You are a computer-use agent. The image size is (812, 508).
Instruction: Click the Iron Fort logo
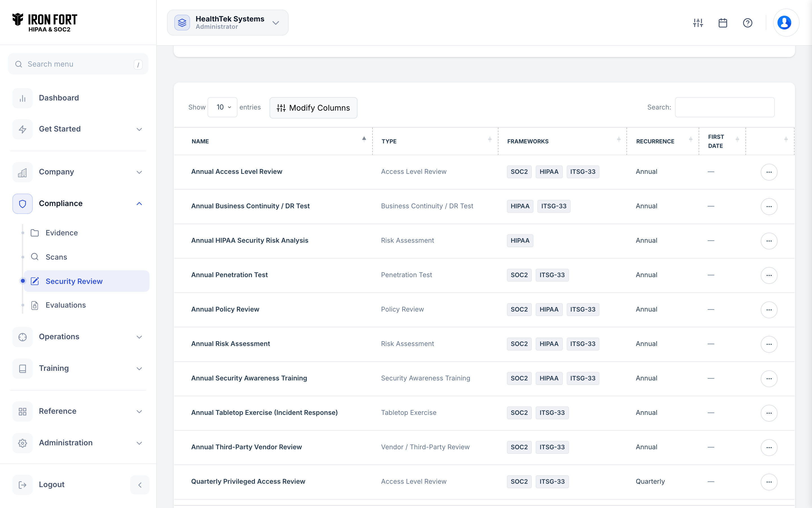click(x=45, y=23)
